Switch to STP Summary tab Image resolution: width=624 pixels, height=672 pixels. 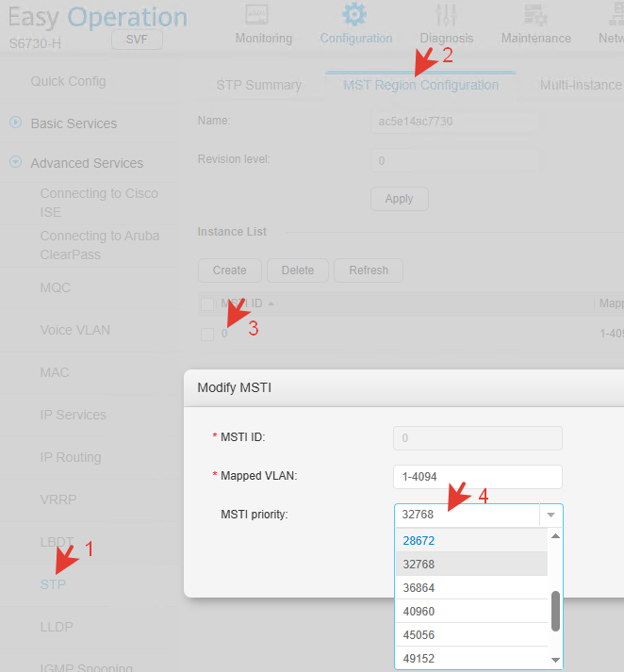tap(259, 85)
